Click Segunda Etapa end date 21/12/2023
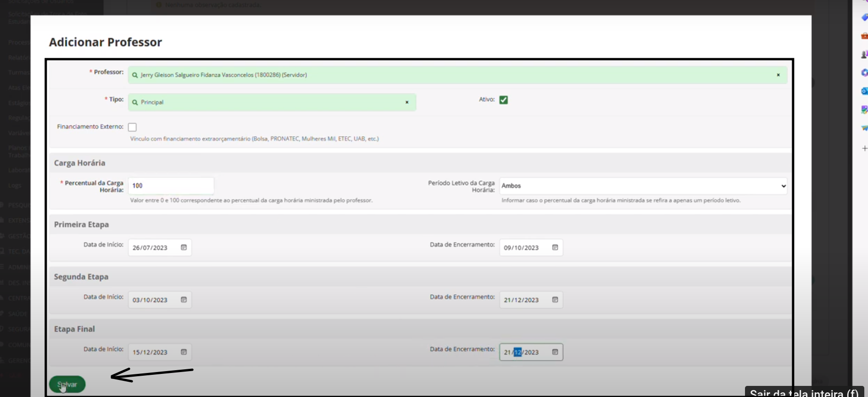Viewport: 868px width, 397px height. pyautogui.click(x=531, y=300)
